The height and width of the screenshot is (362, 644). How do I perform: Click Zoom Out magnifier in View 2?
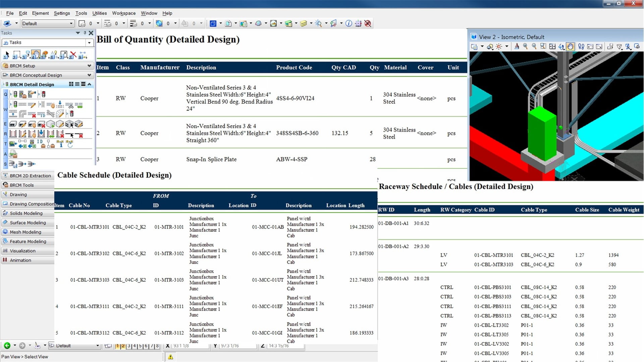click(x=534, y=47)
